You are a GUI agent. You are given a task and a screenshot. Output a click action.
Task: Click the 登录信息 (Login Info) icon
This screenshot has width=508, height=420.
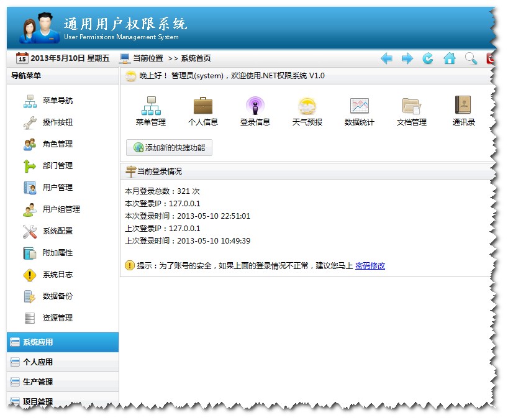(x=255, y=111)
